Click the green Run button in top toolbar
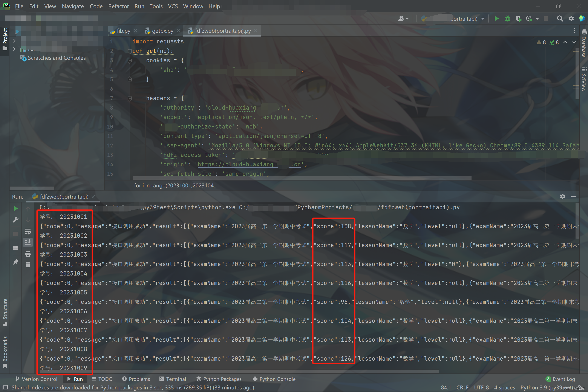Screen dimensions: 588x392 click(496, 19)
